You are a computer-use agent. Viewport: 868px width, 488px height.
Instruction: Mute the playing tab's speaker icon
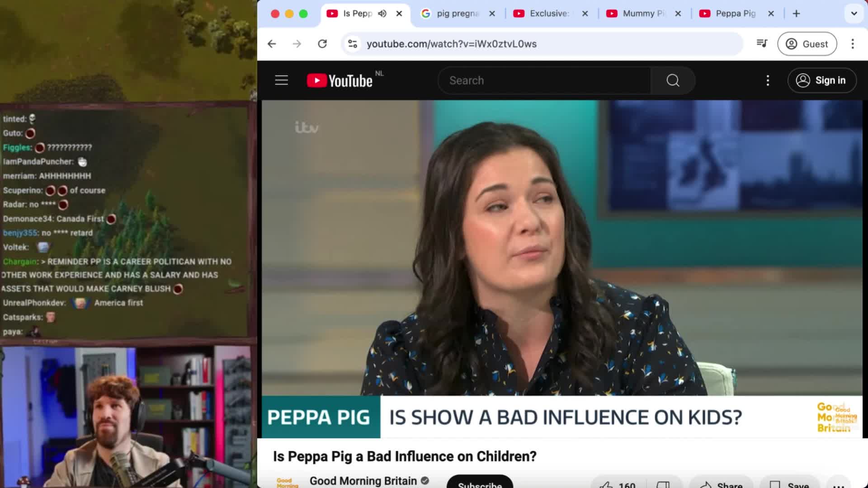[382, 14]
